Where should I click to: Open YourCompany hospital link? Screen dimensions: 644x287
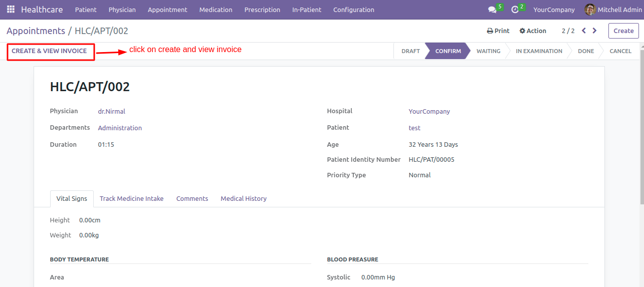(x=429, y=111)
